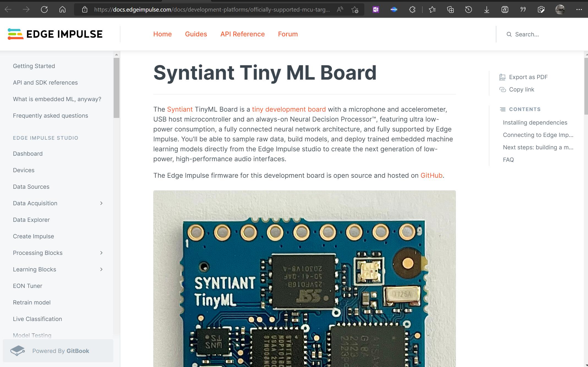Open the API Reference tab
588x367 pixels.
(x=242, y=34)
